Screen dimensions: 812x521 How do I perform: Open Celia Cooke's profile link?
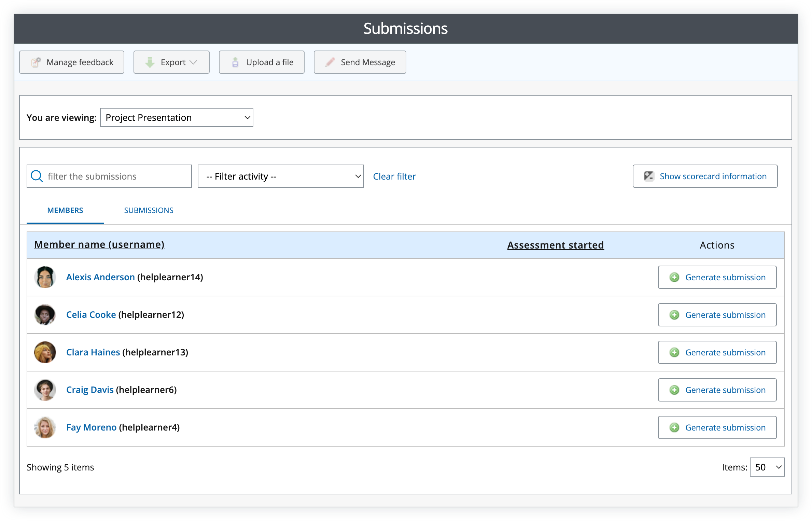tap(91, 315)
